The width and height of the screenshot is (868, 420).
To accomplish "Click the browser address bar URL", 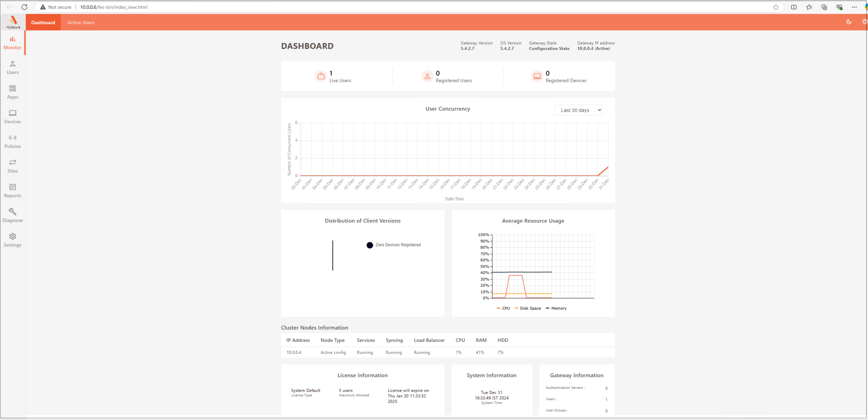I will 114,7.
